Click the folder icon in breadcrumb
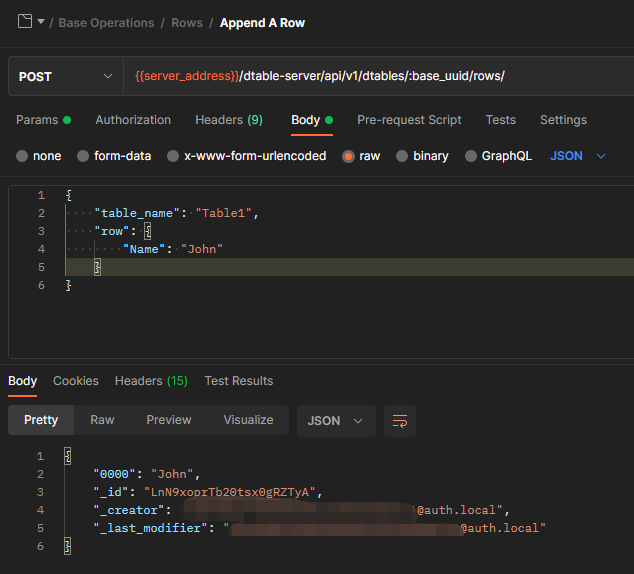This screenshot has width=634, height=574. pyautogui.click(x=25, y=22)
